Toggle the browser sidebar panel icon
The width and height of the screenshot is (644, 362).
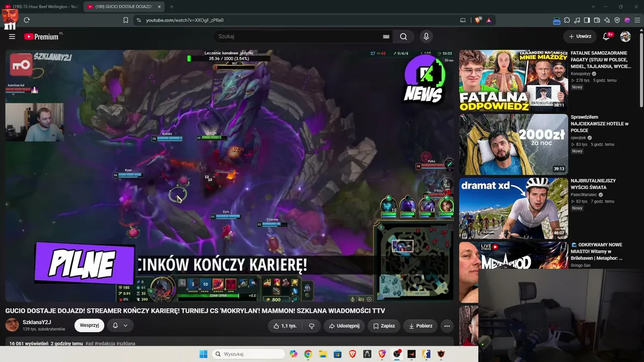click(587, 20)
